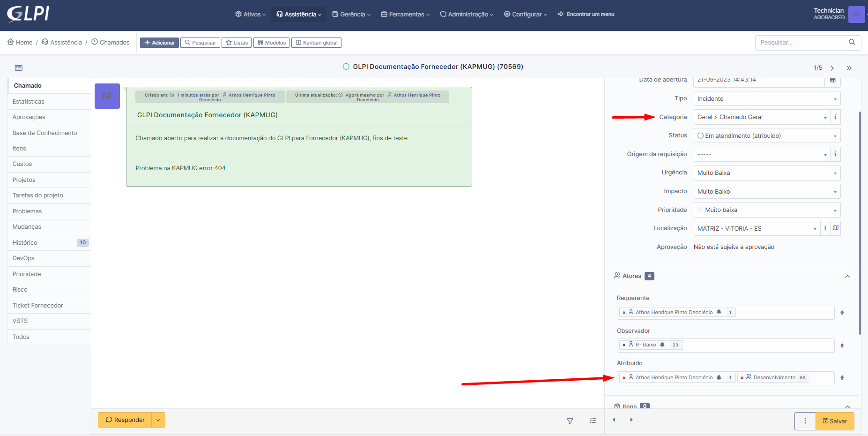868x436 pixels.
Task: Collapse the Atores section
Action: [847, 276]
